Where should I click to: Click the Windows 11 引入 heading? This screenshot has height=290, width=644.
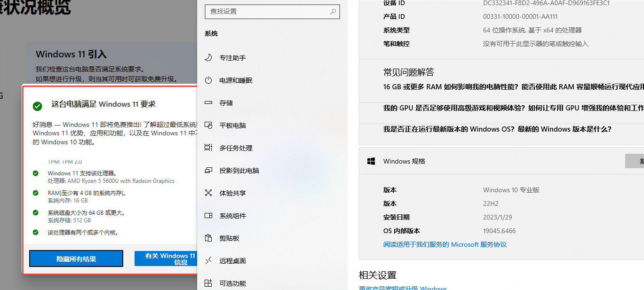[x=71, y=54]
